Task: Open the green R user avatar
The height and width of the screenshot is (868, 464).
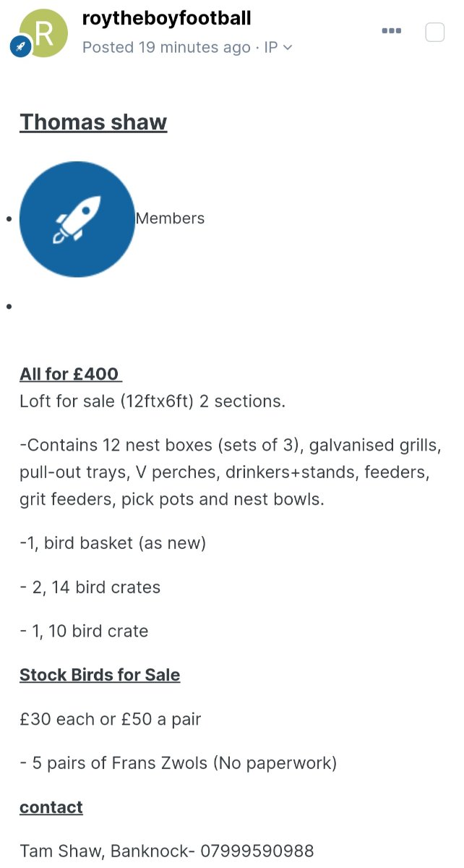Action: [43, 33]
